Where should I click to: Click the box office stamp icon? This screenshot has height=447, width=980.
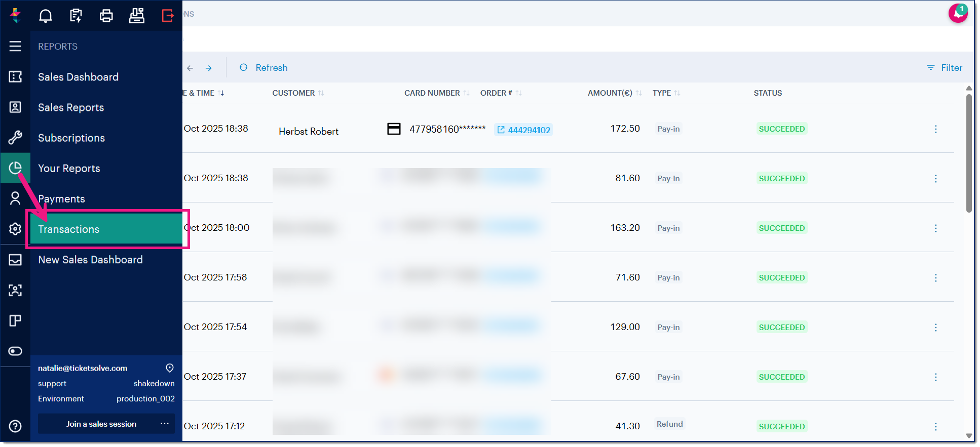tap(137, 16)
